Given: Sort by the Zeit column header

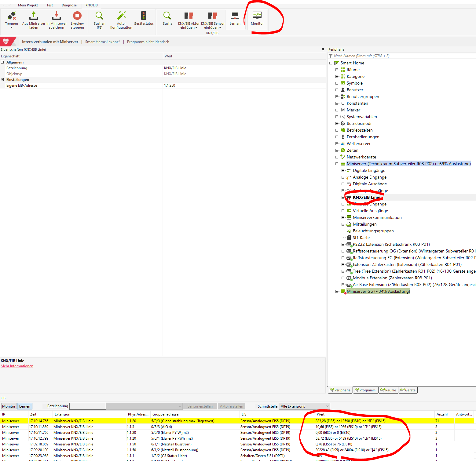Looking at the screenshot, I should (41, 414).
